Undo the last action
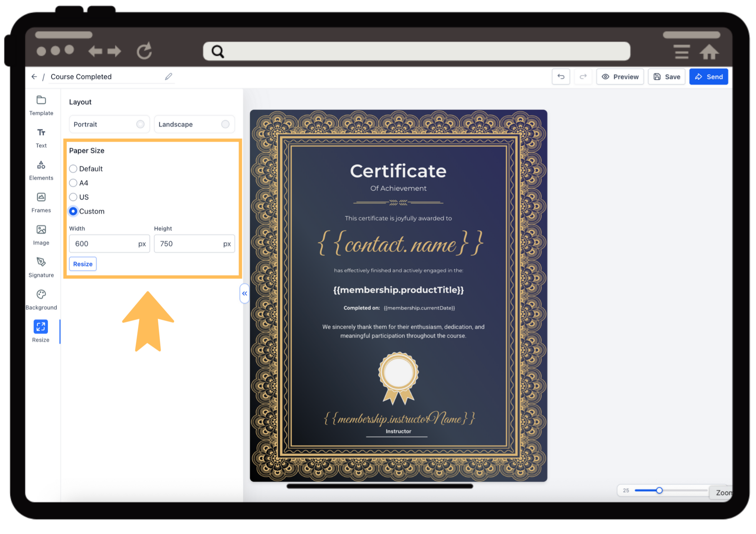 (x=561, y=77)
